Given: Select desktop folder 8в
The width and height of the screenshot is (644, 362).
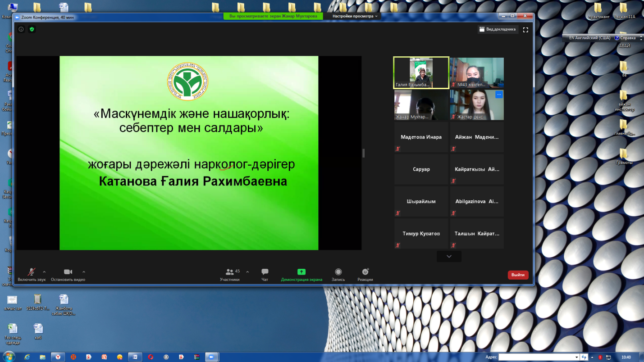Looking at the screenshot, I should pos(624,69).
